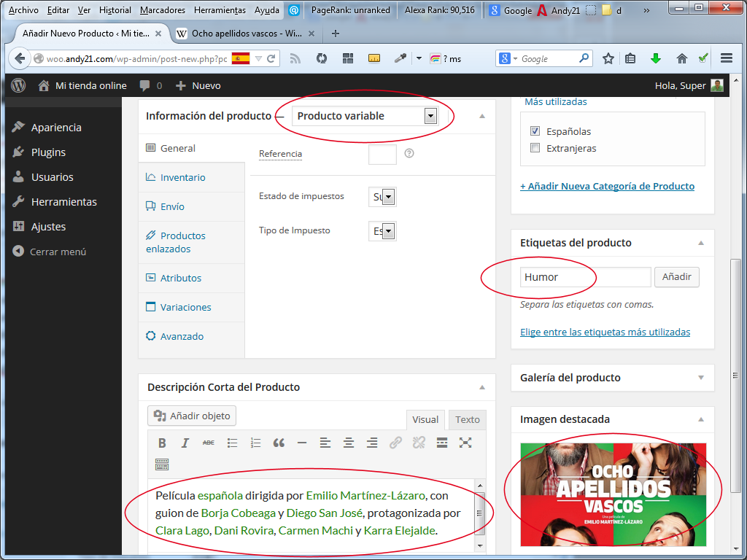Click the Referencia input field
The height and width of the screenshot is (560, 747).
[x=382, y=155]
